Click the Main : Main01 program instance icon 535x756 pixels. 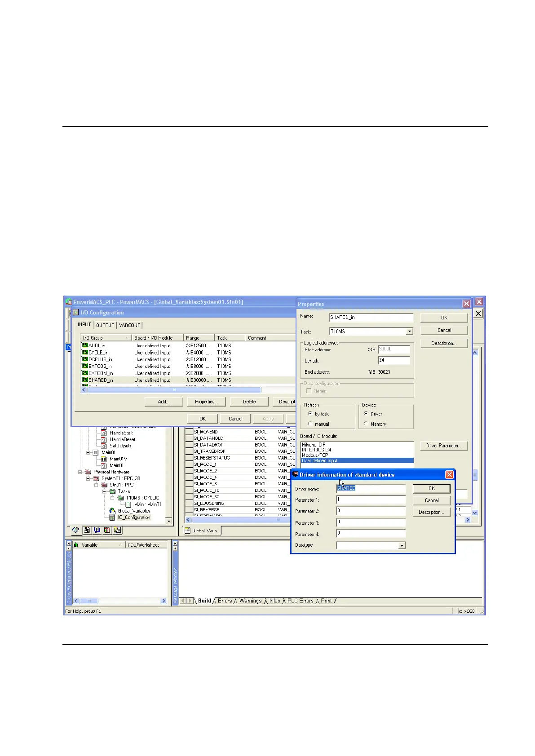(128, 504)
